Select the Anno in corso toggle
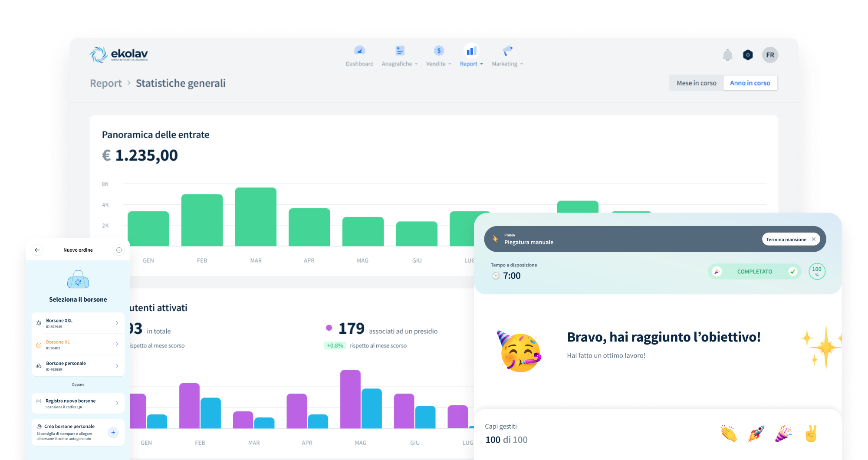The image size is (868, 460). pyautogui.click(x=750, y=83)
